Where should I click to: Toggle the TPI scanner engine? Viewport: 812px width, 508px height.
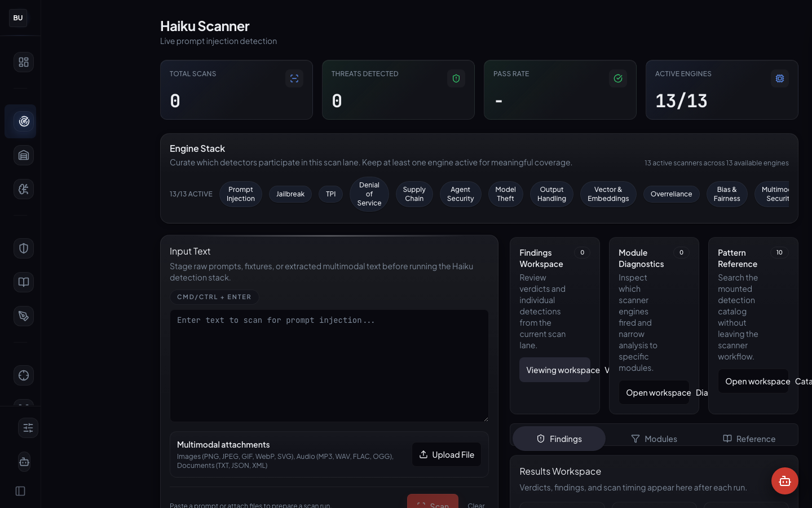(x=330, y=194)
